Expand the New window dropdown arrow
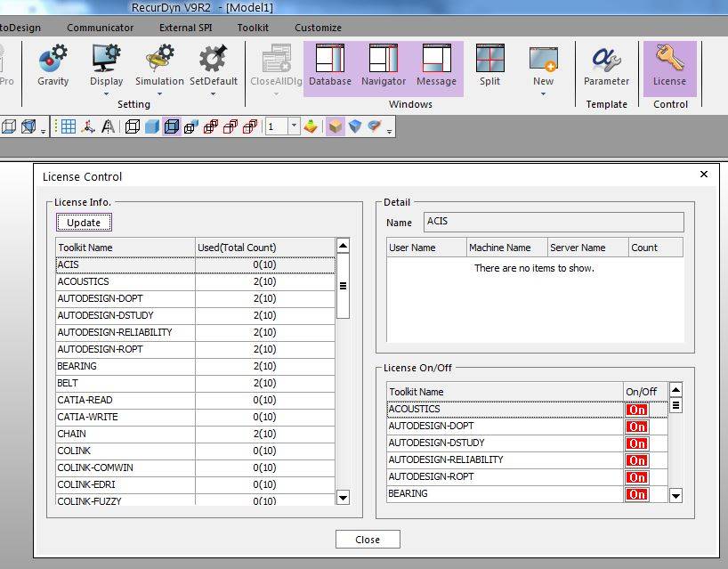The height and width of the screenshot is (569, 728). (x=543, y=93)
